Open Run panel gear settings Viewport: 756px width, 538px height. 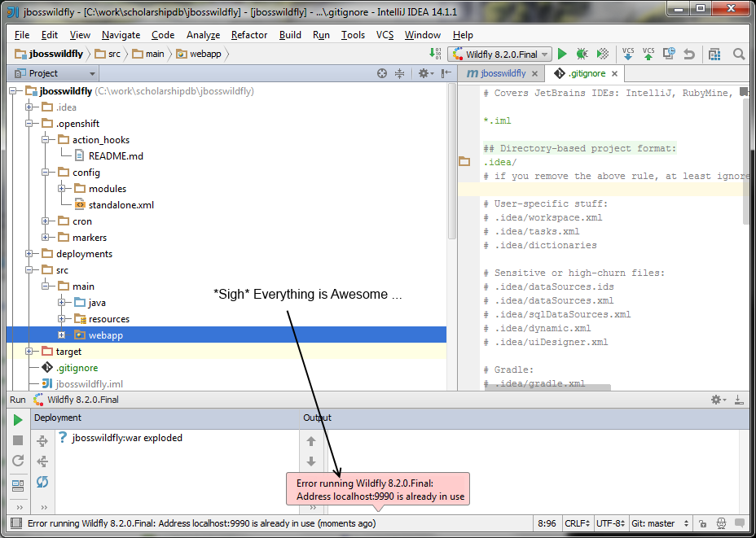click(719, 400)
